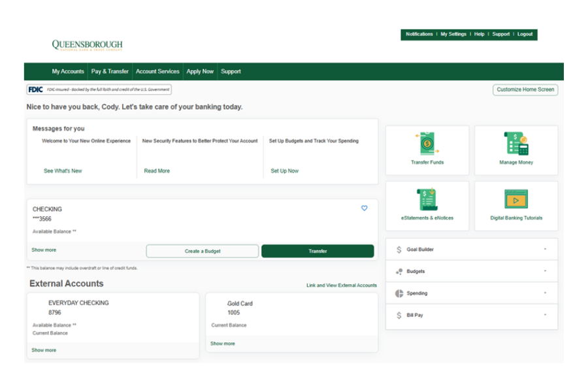Image resolution: width=588 pixels, height=392 pixels.
Task: Click the Bill Pay dollar icon
Action: click(x=399, y=316)
